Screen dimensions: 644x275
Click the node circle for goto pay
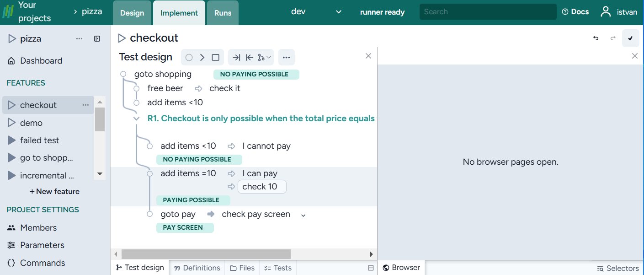pyautogui.click(x=149, y=214)
